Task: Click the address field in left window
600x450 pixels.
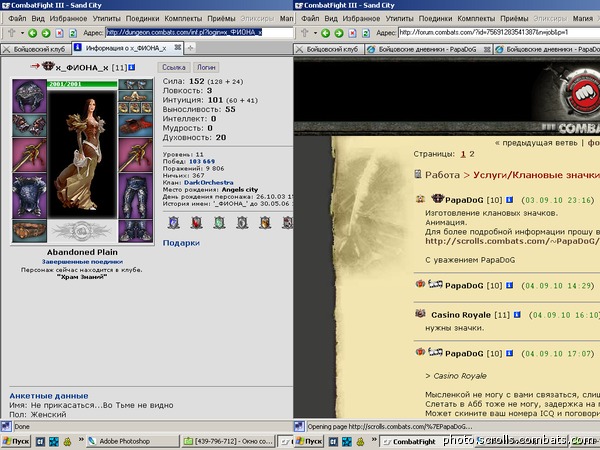Action: (199, 33)
